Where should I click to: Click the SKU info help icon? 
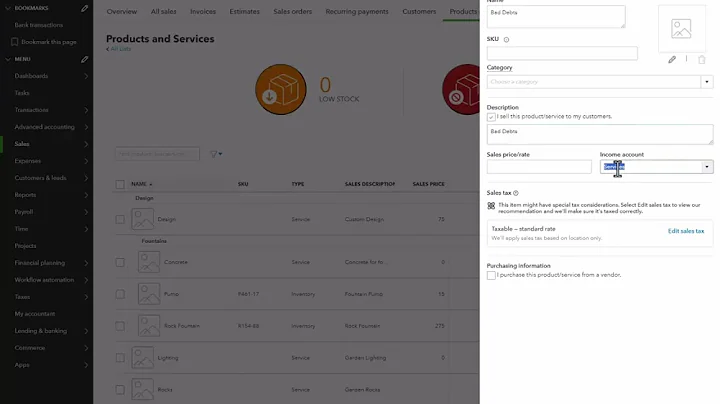[506, 39]
